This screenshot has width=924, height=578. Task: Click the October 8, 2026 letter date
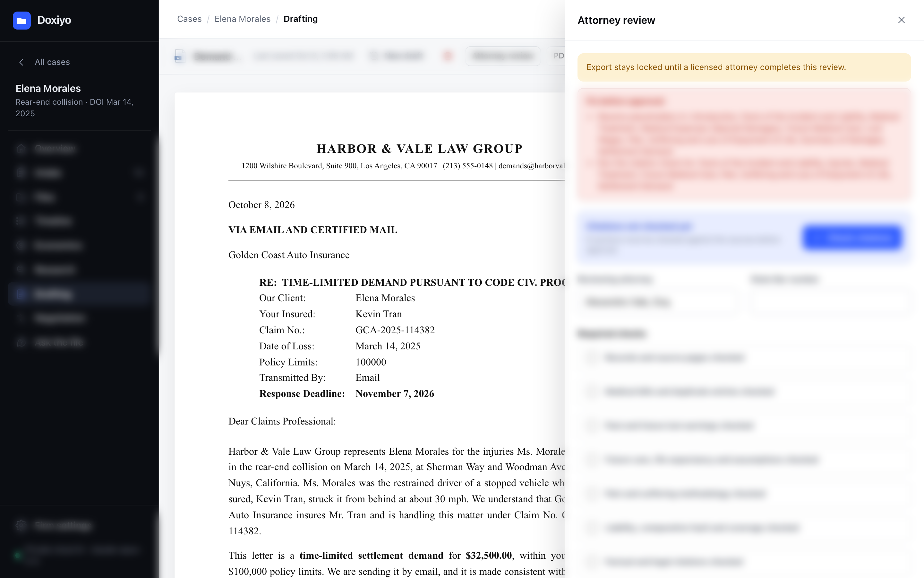pos(261,205)
